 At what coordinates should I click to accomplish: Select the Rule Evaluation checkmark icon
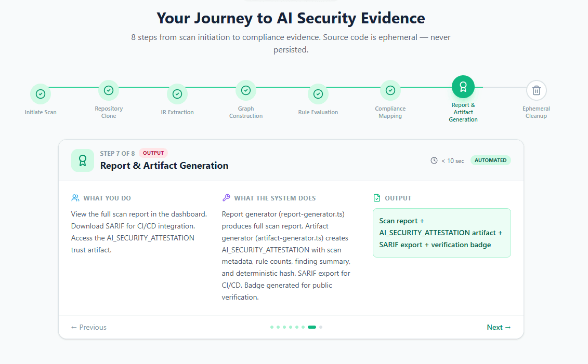tap(318, 94)
